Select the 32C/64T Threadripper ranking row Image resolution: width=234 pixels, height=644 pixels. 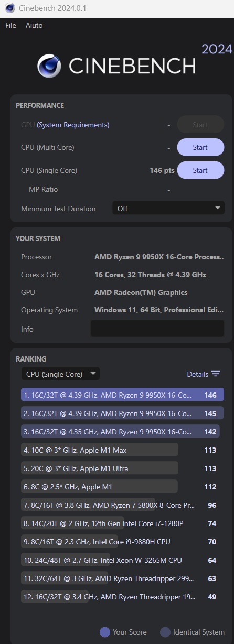pyautogui.click(x=122, y=578)
